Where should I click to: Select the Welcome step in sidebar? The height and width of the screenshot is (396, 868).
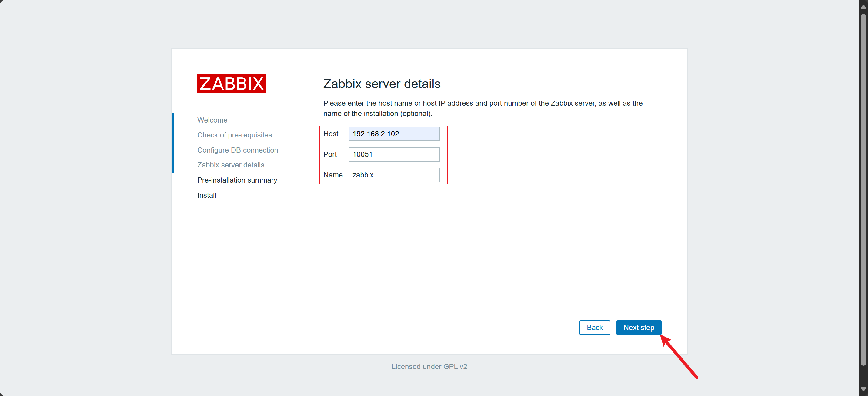coord(212,120)
